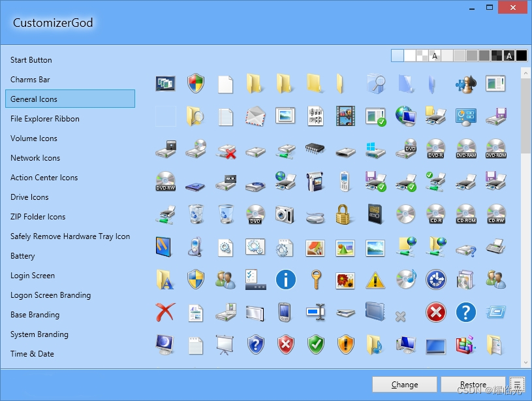Select the font folder with letter A
Image resolution: width=532 pixels, height=401 pixels.
165,280
